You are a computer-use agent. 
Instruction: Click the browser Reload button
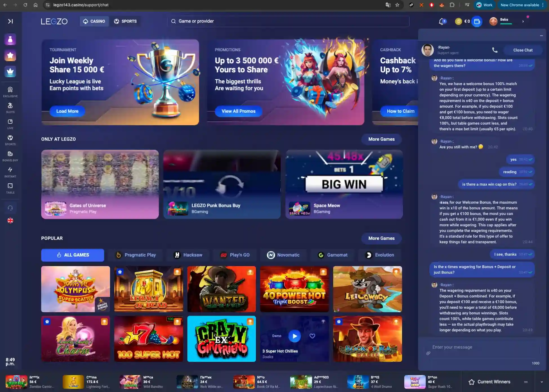point(25,5)
